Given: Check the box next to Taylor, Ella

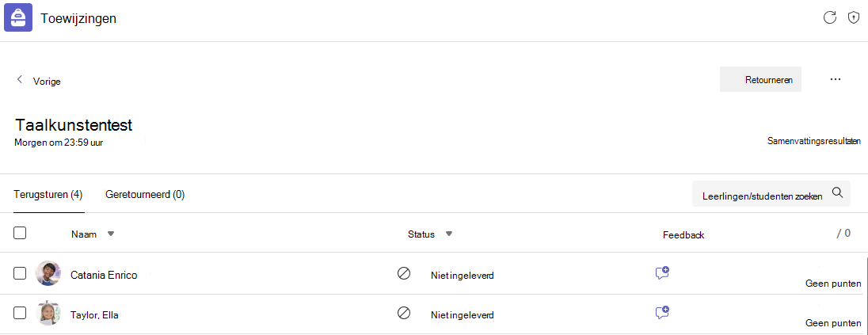Looking at the screenshot, I should 20,313.
